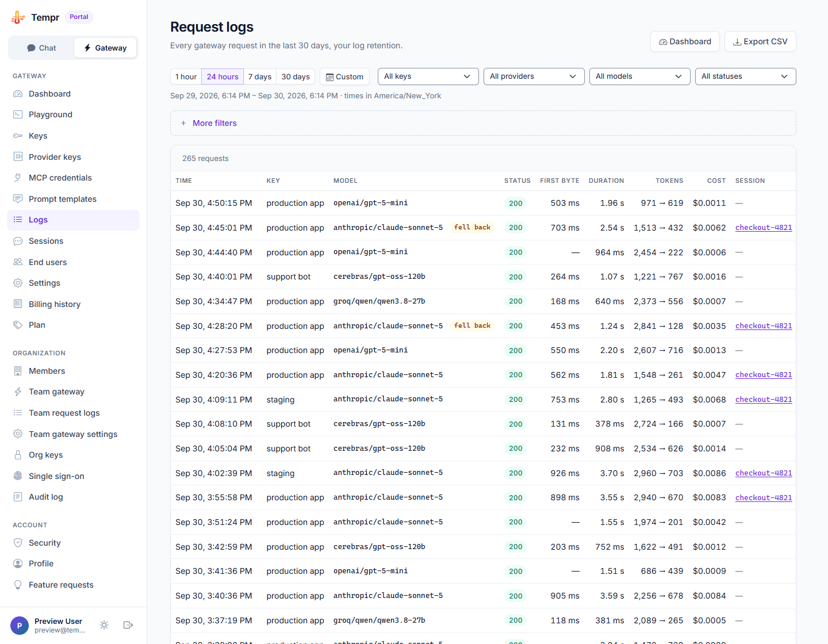Click the Team gateway lightning icon
Viewport: 828px width, 644px height.
click(18, 392)
